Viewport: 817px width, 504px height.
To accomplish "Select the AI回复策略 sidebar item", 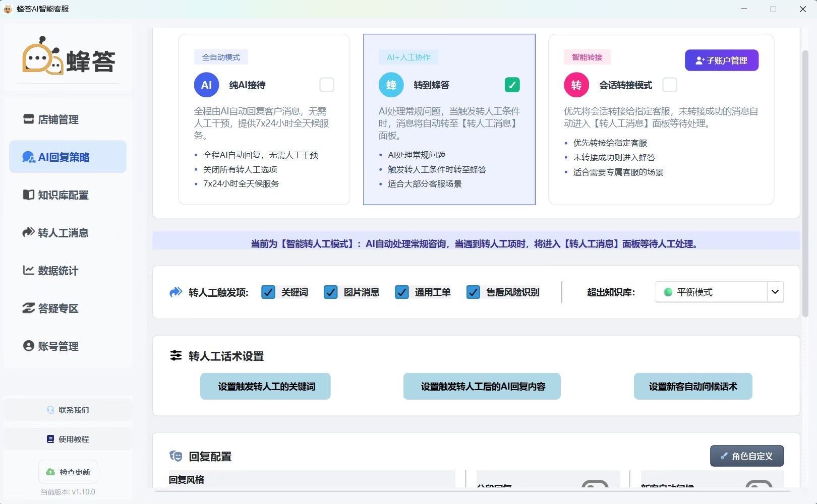I will tap(68, 157).
